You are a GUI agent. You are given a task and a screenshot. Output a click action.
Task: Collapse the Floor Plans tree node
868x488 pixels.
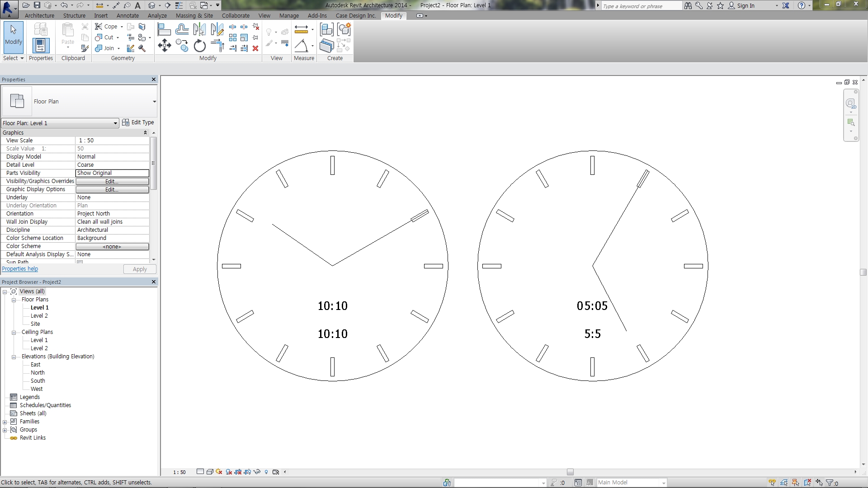14,300
